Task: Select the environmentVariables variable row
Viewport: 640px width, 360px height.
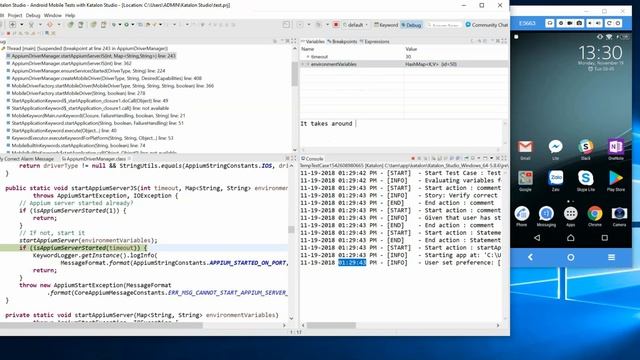Action: click(x=404, y=64)
